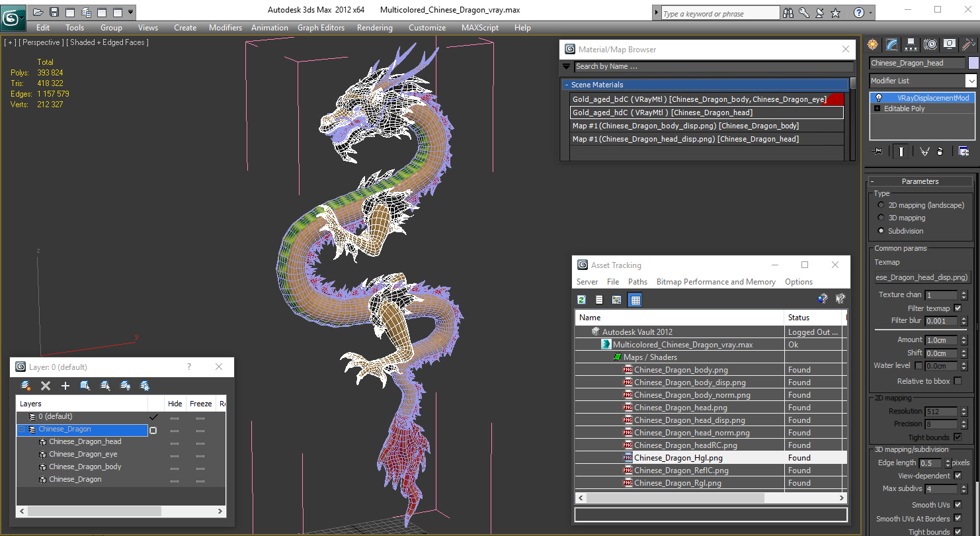The width and height of the screenshot is (980, 536).
Task: Click the Pin Stack icon
Action: click(x=878, y=152)
